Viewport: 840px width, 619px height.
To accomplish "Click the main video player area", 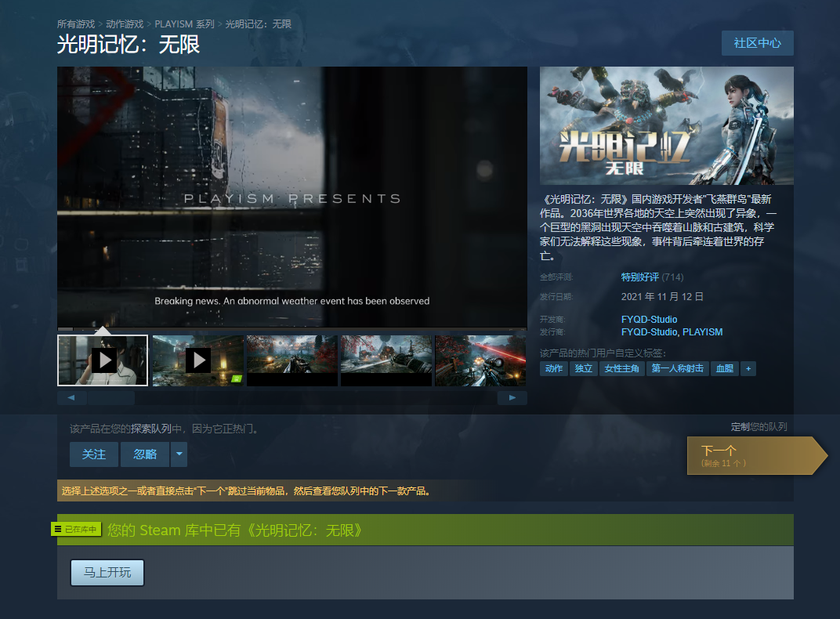I will coord(292,197).
